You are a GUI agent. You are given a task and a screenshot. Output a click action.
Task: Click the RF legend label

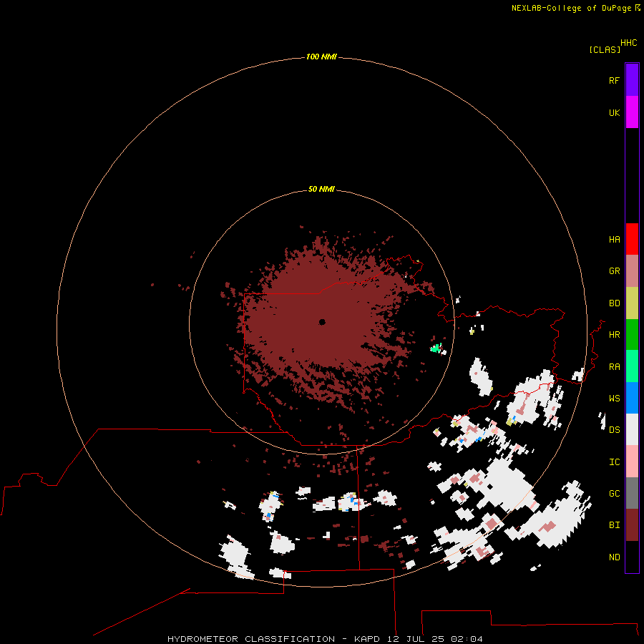point(614,80)
